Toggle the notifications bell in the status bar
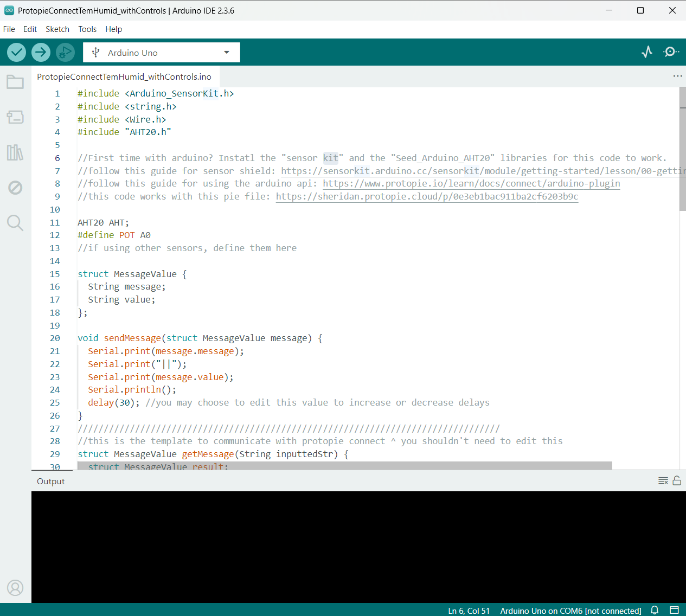Viewport: 686px width, 616px height. click(655, 610)
